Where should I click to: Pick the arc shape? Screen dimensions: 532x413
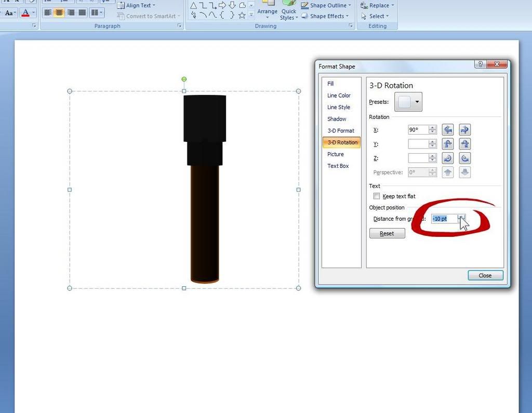203,15
